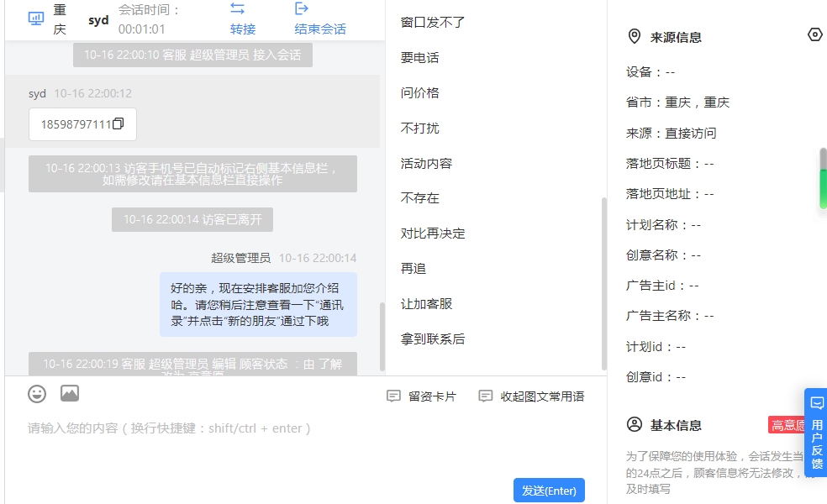Click the phone number 18598797111 text

(x=76, y=124)
